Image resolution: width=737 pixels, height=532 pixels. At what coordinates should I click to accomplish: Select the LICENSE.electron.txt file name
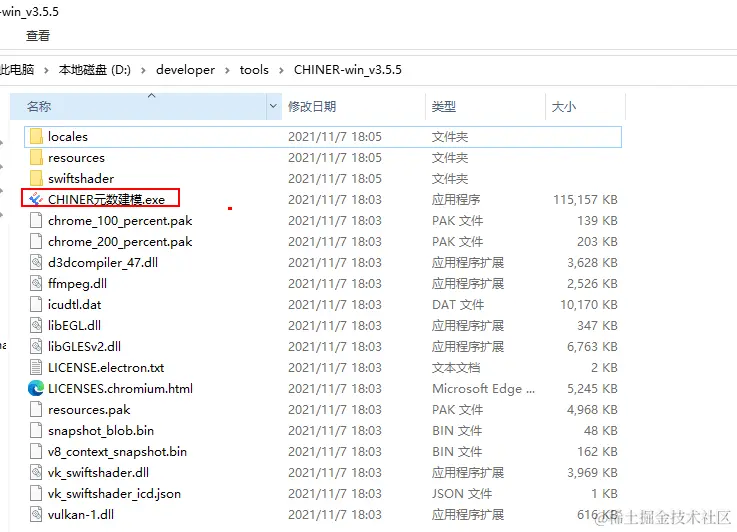pyautogui.click(x=106, y=368)
